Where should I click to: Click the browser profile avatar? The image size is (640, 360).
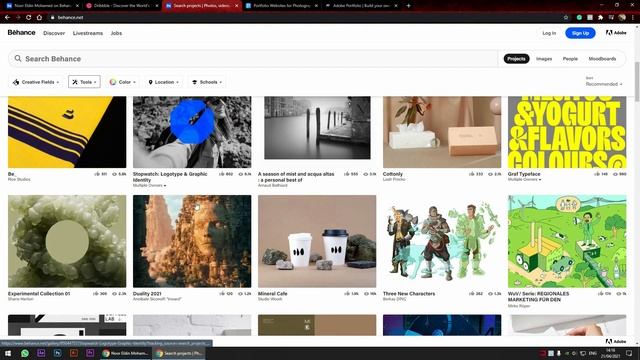pyautogui.click(x=622, y=18)
